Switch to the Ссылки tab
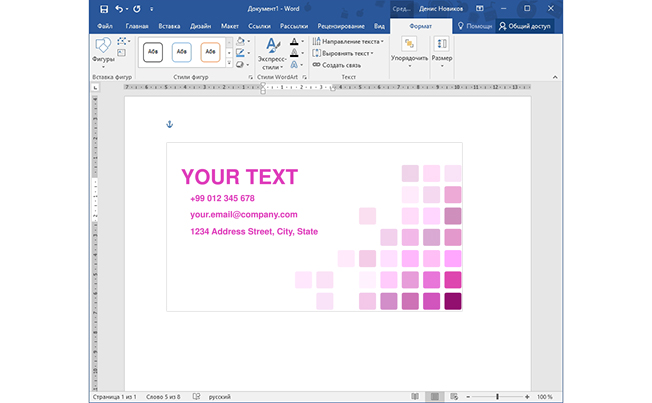 [259, 26]
